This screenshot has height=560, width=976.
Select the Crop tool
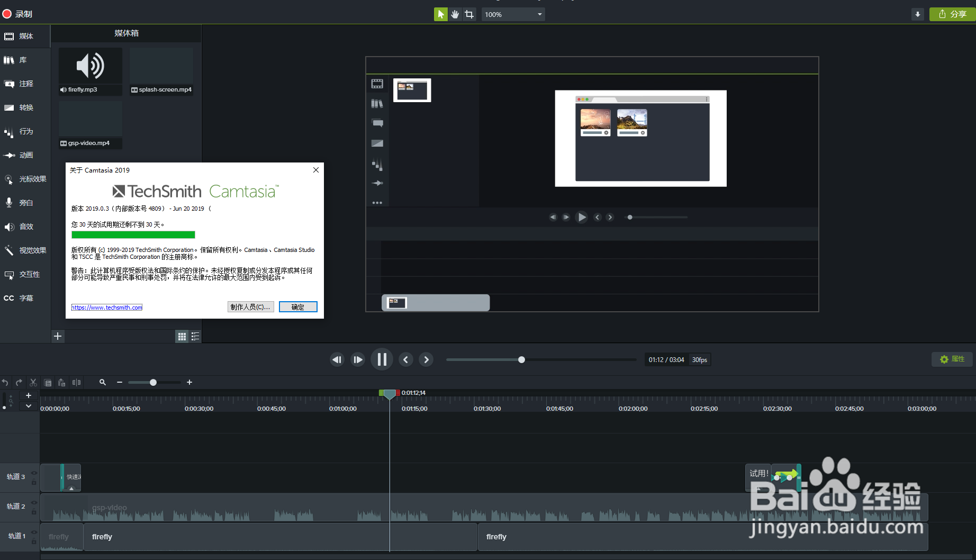pos(469,14)
